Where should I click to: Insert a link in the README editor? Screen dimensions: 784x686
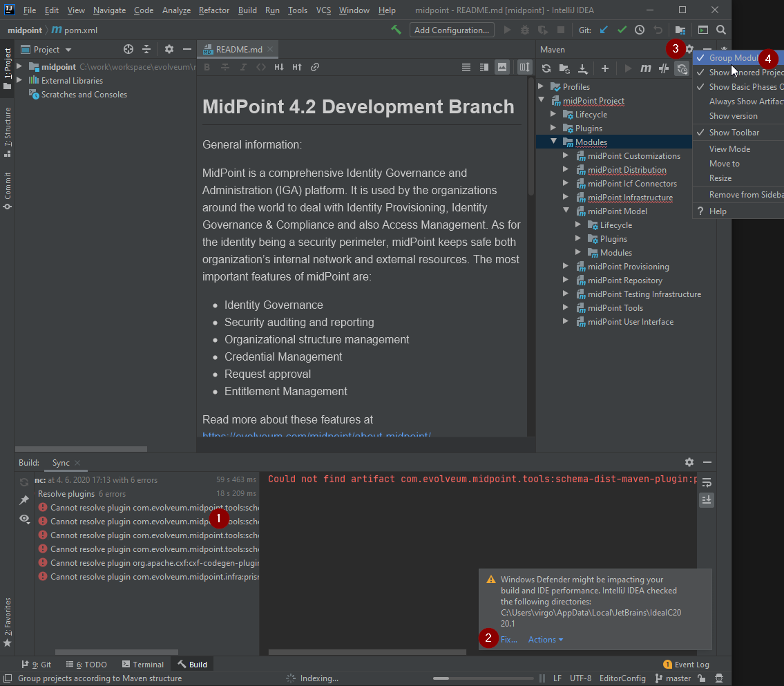(315, 68)
